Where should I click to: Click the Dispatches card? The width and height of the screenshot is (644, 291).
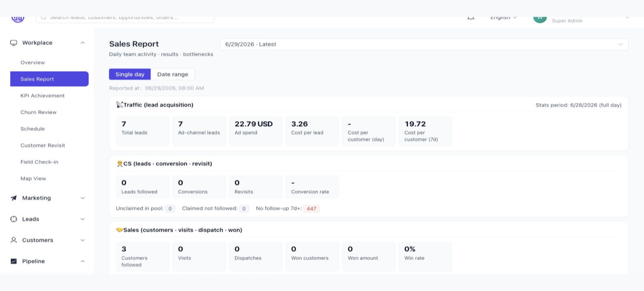[256, 256]
